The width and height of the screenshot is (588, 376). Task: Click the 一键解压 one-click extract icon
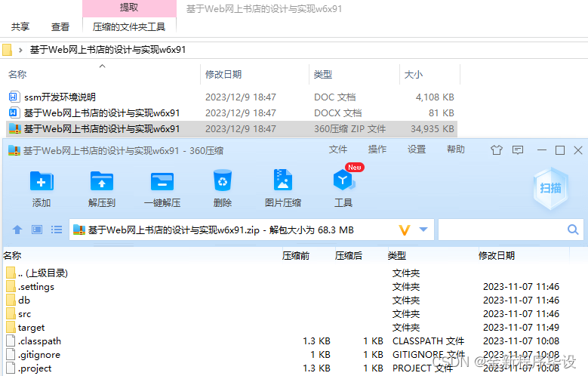coord(162,182)
